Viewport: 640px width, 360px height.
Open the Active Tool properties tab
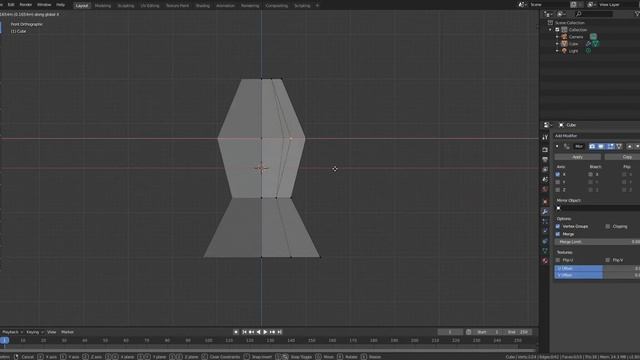pos(545,138)
